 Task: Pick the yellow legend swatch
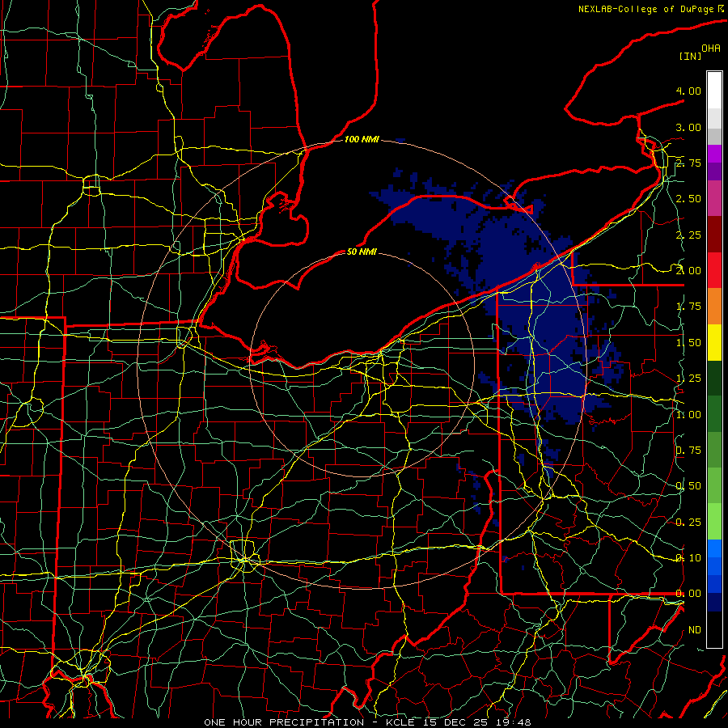(x=714, y=342)
